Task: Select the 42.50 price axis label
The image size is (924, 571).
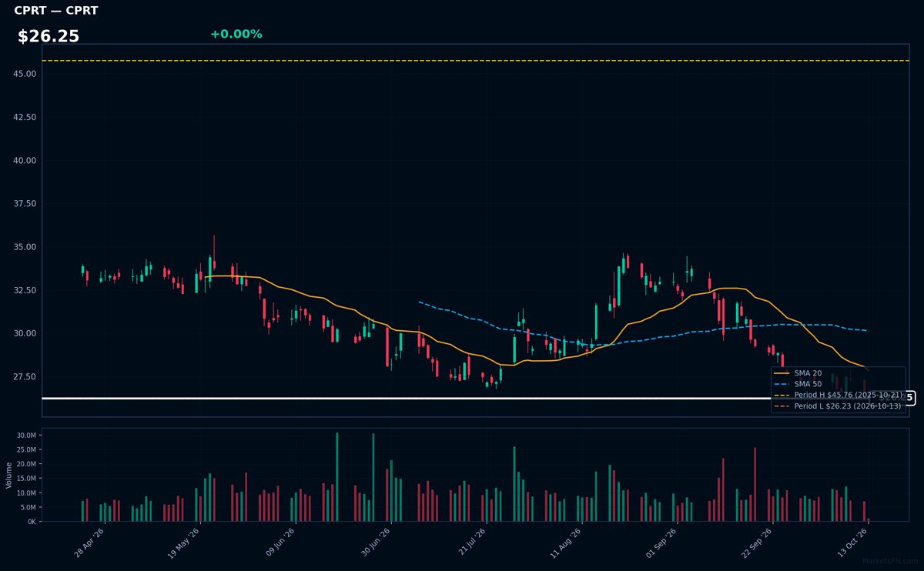Action: 25,117
